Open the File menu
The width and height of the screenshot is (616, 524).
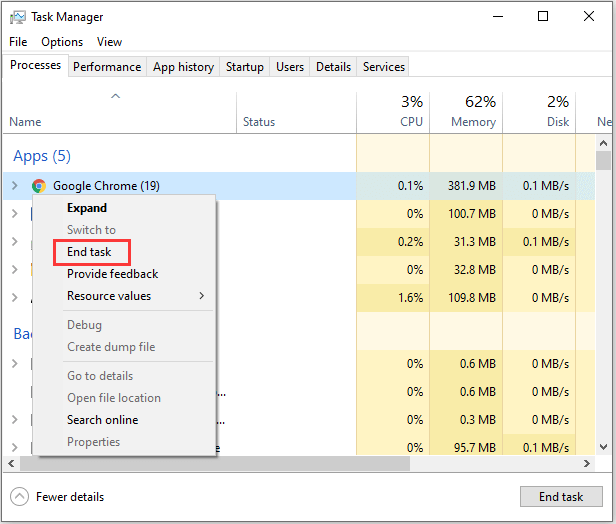18,42
